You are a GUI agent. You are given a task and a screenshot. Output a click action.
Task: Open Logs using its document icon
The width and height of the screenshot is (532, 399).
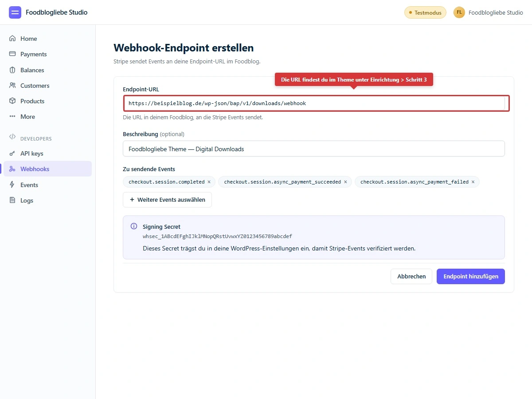point(12,200)
